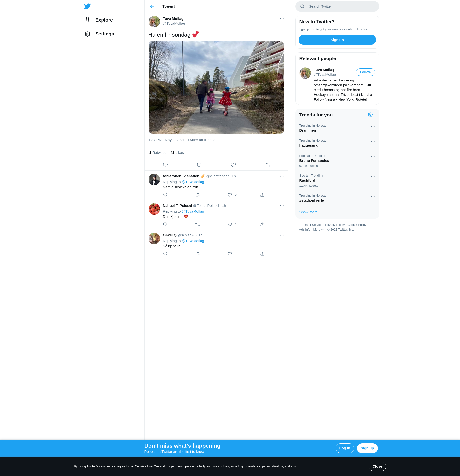
Task: Open the Cookies Use link
Action: point(144,466)
